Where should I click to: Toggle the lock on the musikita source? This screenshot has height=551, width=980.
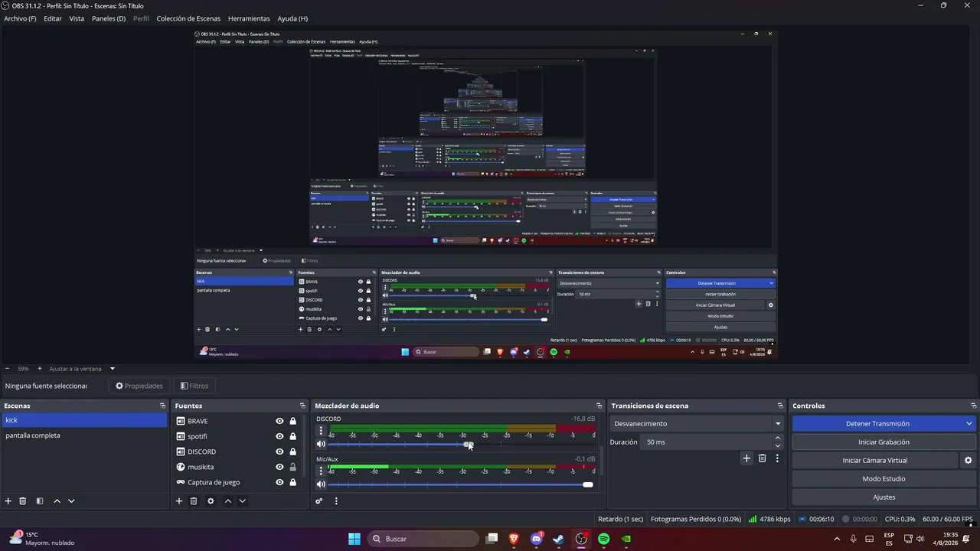point(292,467)
